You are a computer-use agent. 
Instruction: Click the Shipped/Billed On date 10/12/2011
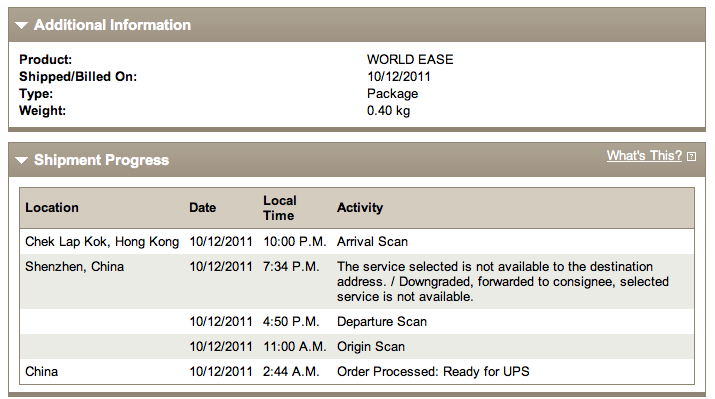[x=399, y=77]
